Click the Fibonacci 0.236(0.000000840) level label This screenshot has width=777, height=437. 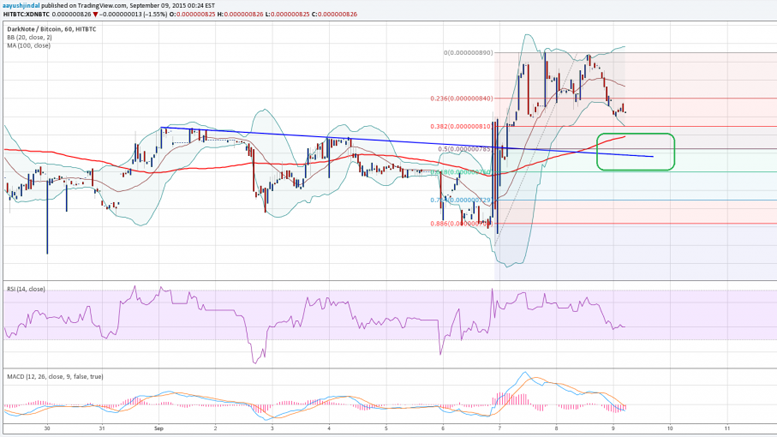[x=462, y=98]
